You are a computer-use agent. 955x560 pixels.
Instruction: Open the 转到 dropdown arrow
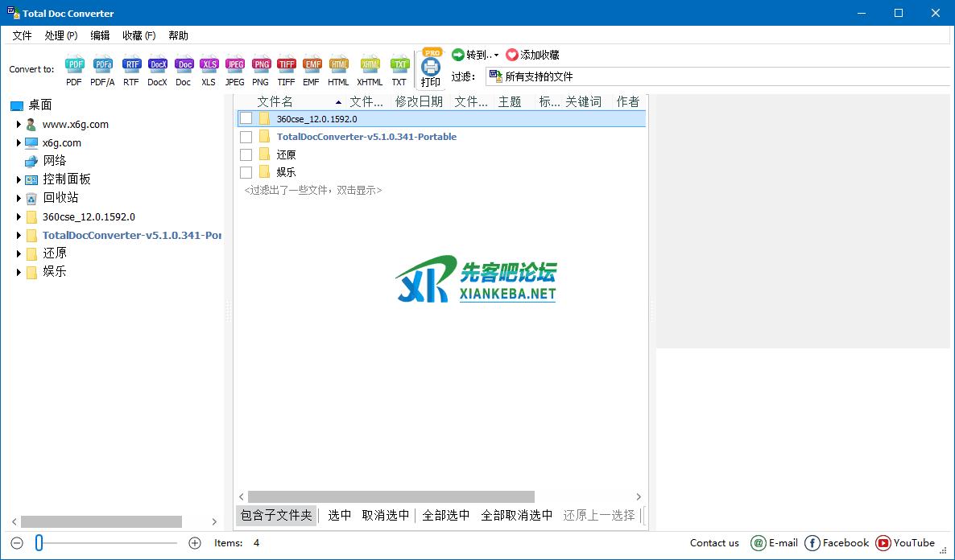coord(496,56)
